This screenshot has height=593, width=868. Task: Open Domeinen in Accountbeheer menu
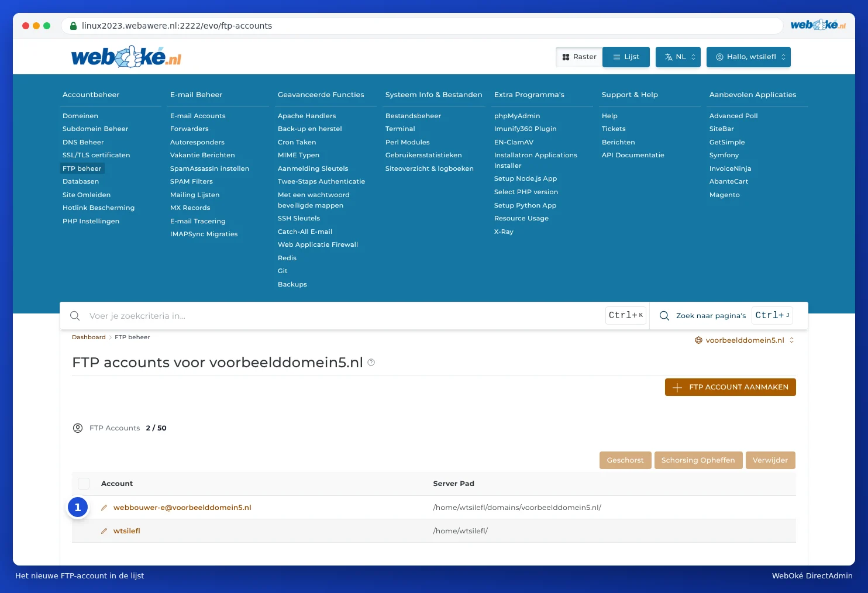coord(80,116)
